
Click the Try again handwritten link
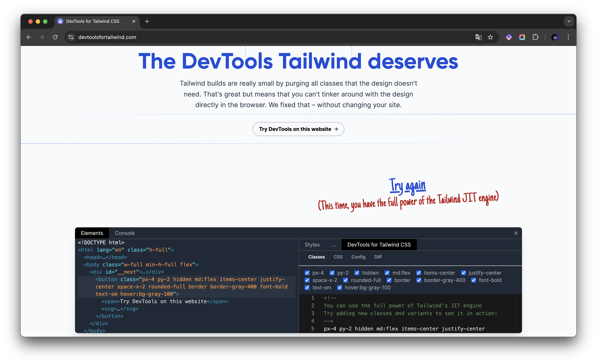coord(407,187)
